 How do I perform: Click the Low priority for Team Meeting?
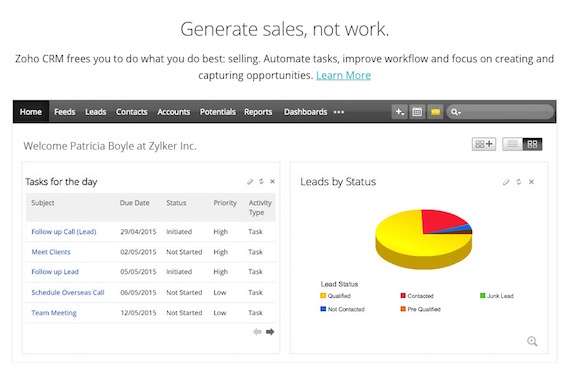[220, 313]
